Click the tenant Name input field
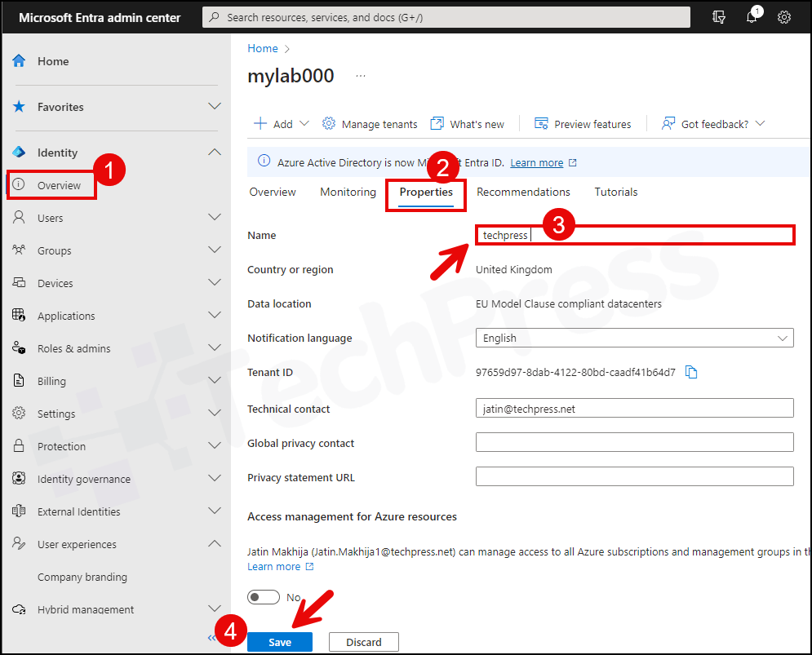The image size is (812, 655). (x=635, y=235)
